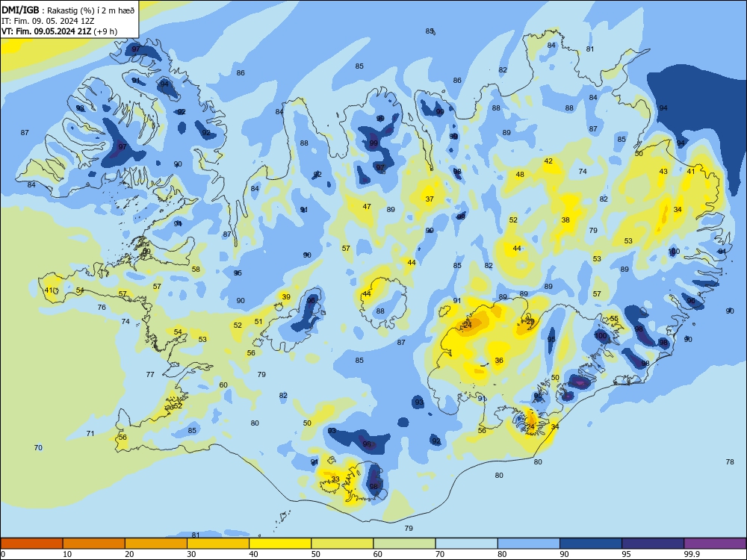Click the humidity value '37' on the map

click(430, 199)
